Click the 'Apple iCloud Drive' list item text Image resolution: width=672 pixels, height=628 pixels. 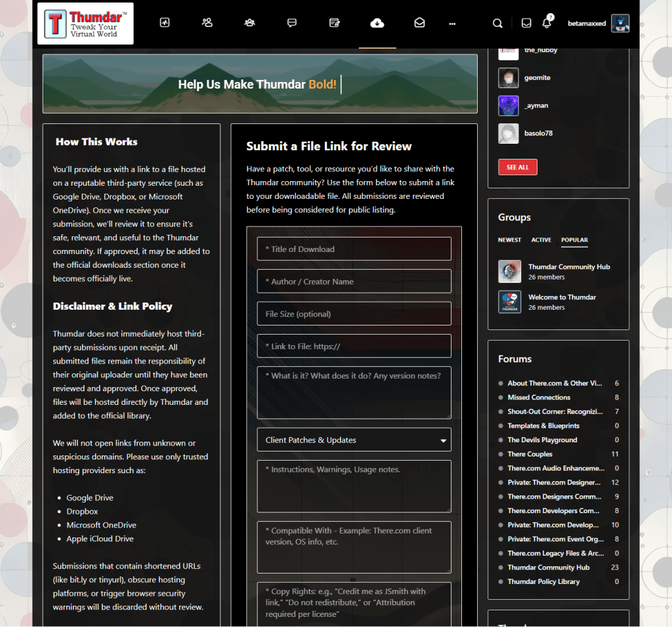point(100,539)
